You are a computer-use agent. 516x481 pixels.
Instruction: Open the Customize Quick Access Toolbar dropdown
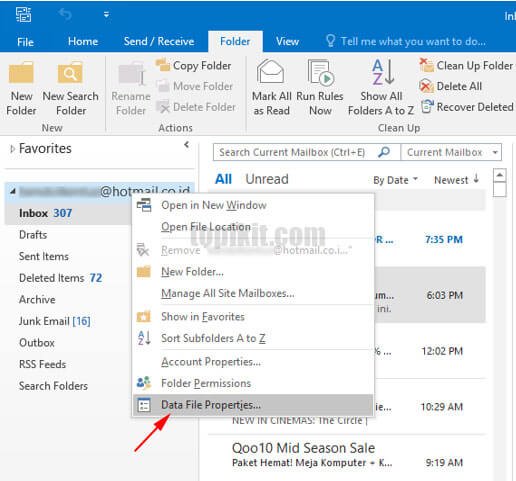tap(106, 14)
